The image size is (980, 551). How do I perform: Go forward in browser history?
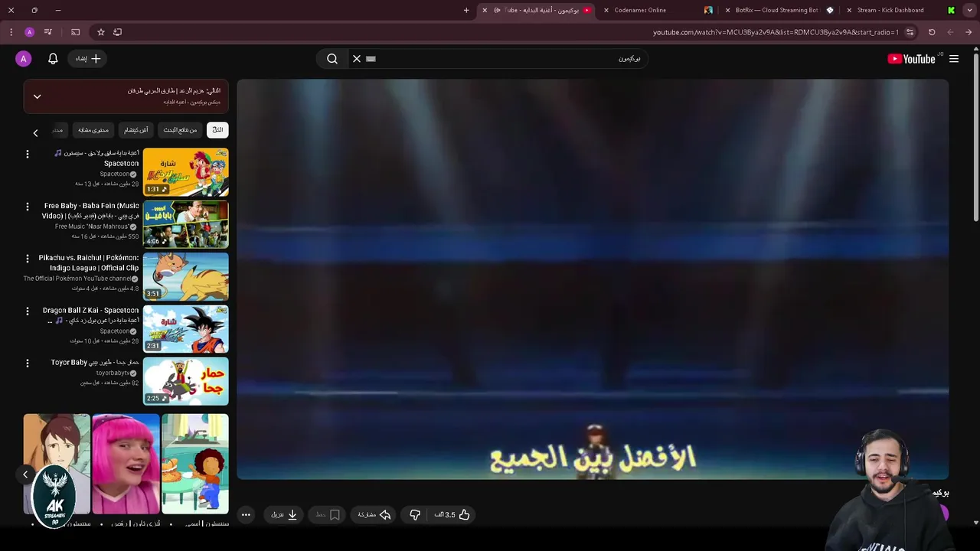click(x=950, y=32)
